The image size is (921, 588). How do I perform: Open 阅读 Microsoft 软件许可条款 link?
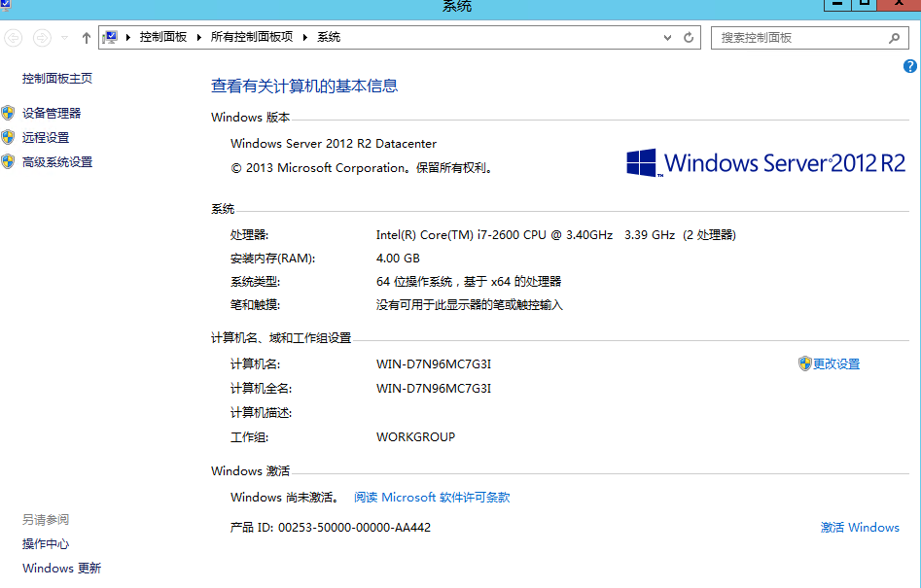click(x=432, y=497)
